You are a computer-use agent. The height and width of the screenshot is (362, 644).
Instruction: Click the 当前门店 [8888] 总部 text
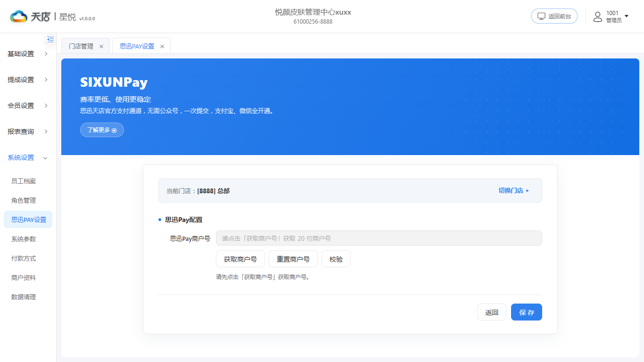[198, 191]
